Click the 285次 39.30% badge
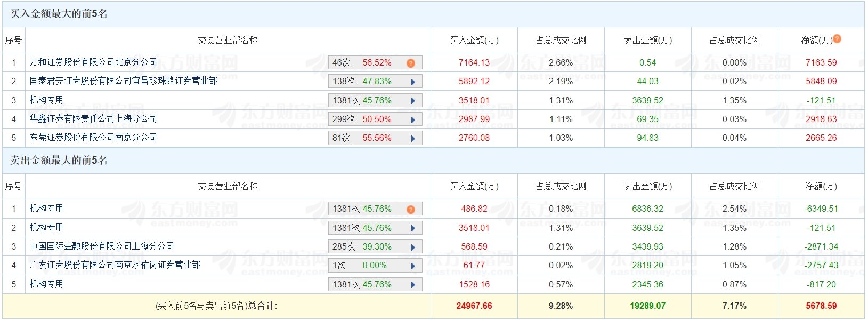868x320 pixels. (375, 247)
